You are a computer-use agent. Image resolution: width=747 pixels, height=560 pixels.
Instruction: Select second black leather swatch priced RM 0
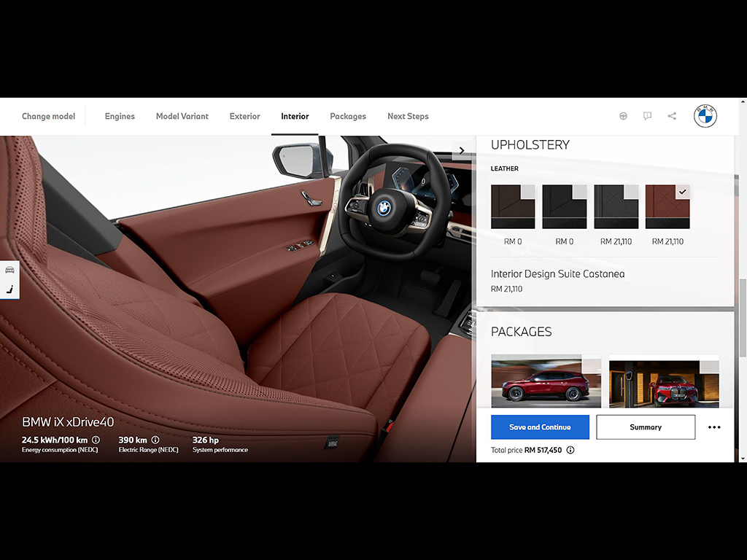565,206
